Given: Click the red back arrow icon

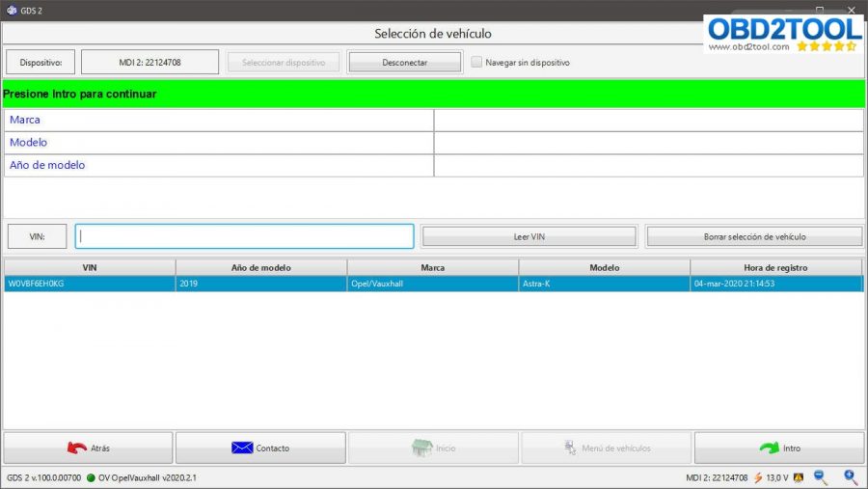Looking at the screenshot, I should (76, 448).
